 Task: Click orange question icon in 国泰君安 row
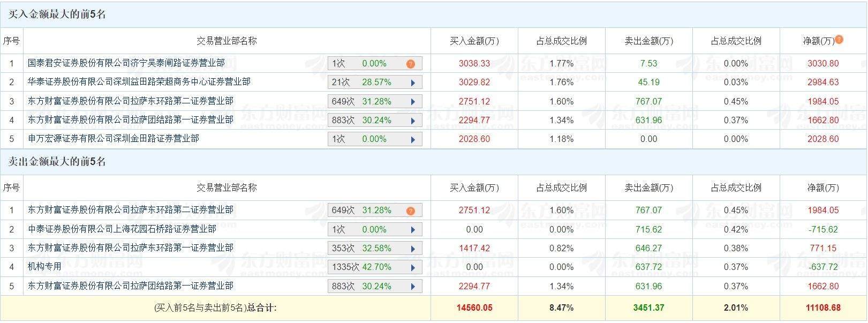point(410,64)
